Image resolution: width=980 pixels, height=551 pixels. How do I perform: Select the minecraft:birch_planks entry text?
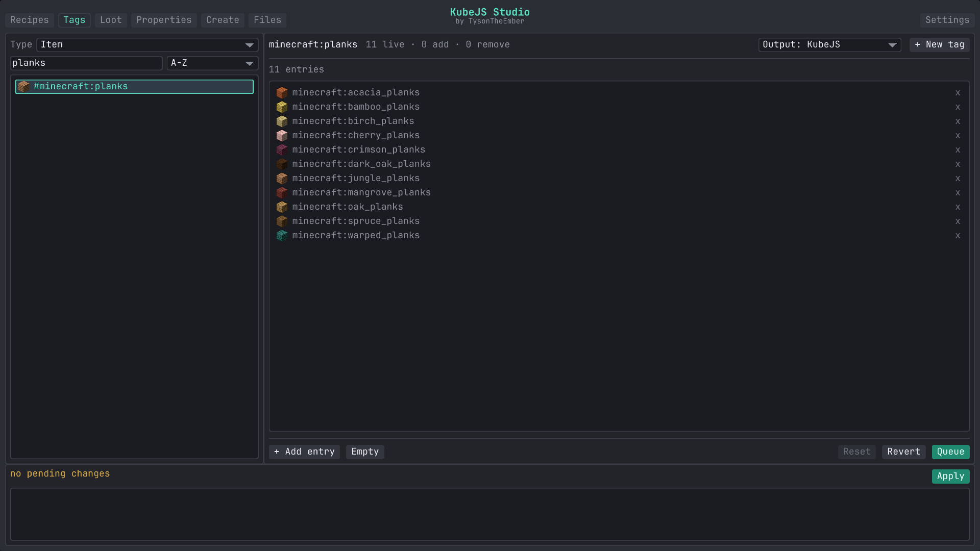(353, 121)
